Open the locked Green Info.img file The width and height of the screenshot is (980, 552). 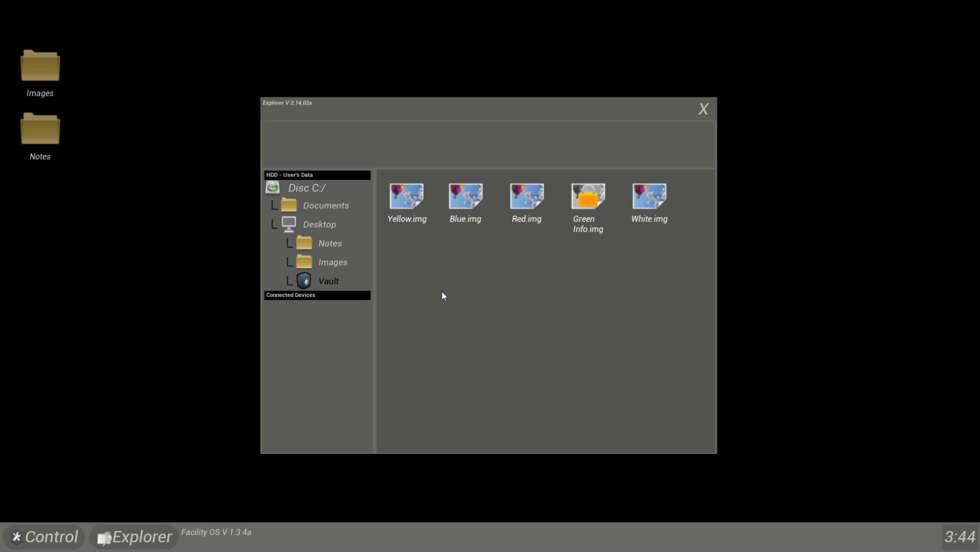coord(588,197)
